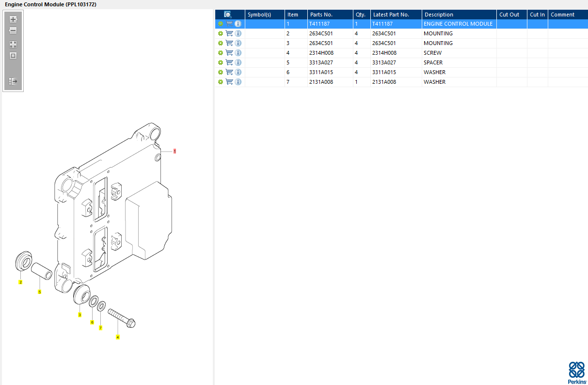This screenshot has width=588, height=385.
Task: Sort by Parts No. column header
Action: pos(330,15)
